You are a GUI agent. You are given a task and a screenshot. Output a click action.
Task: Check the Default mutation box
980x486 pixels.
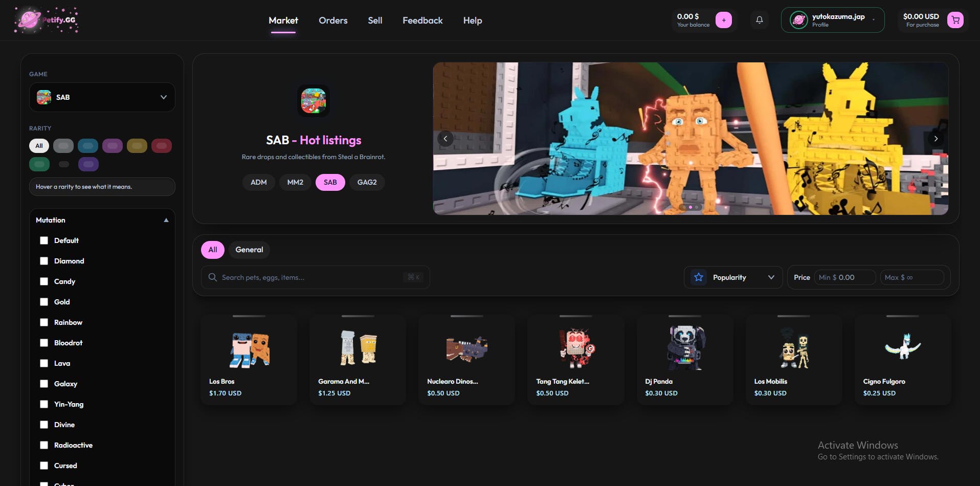click(44, 240)
